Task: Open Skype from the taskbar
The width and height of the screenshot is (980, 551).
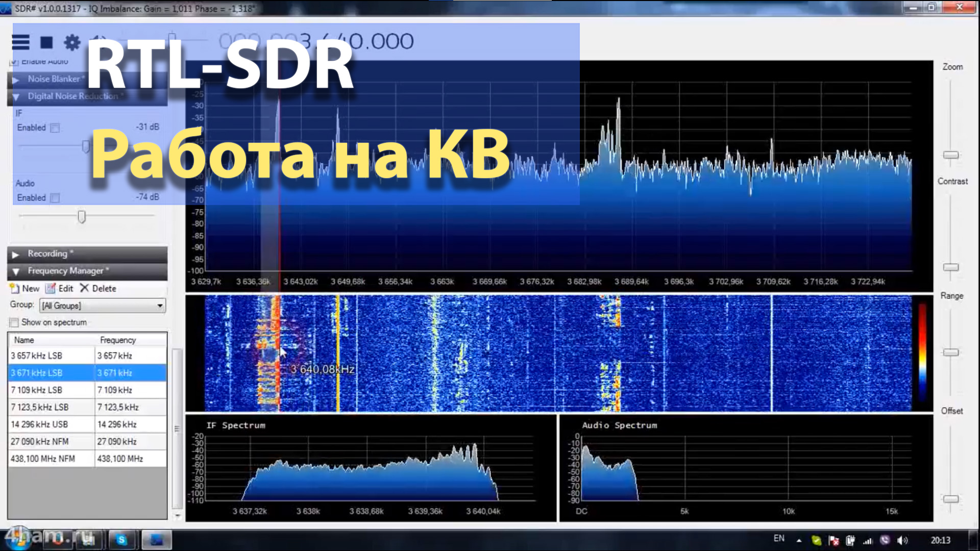Action: pos(121,539)
